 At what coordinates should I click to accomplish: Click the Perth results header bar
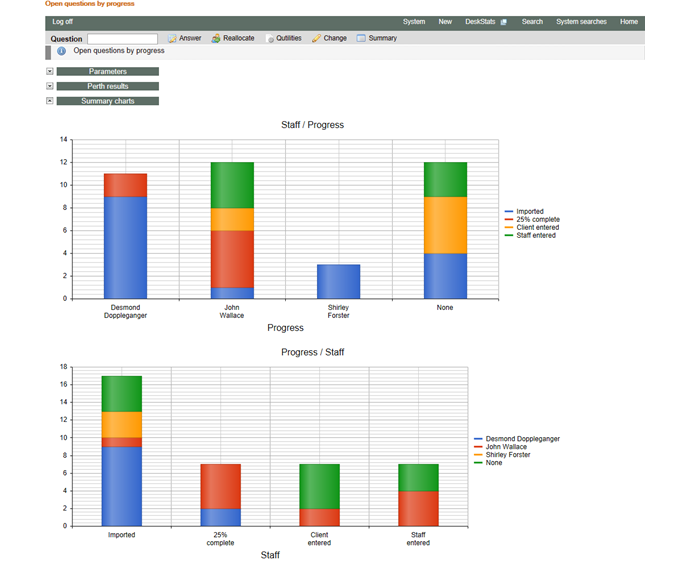point(108,86)
